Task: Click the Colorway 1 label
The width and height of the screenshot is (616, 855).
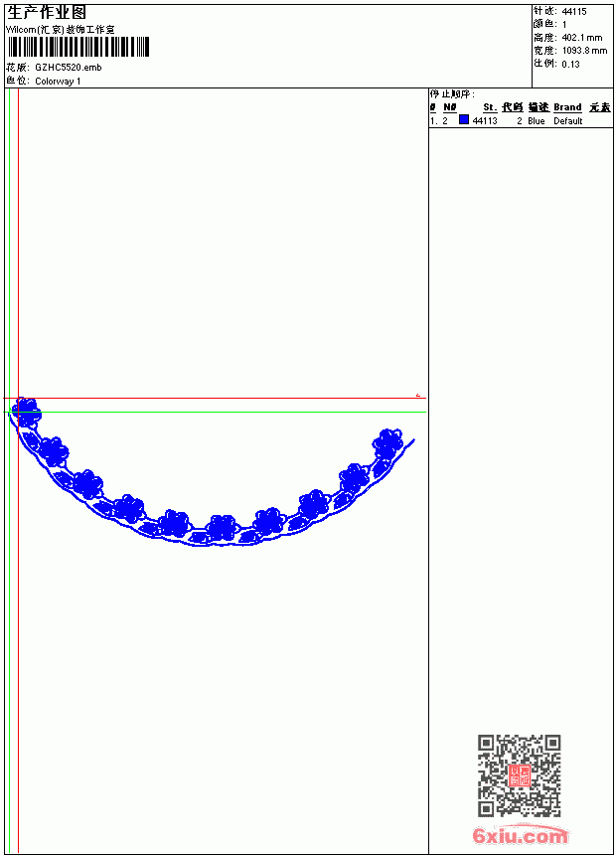Action: (58, 82)
